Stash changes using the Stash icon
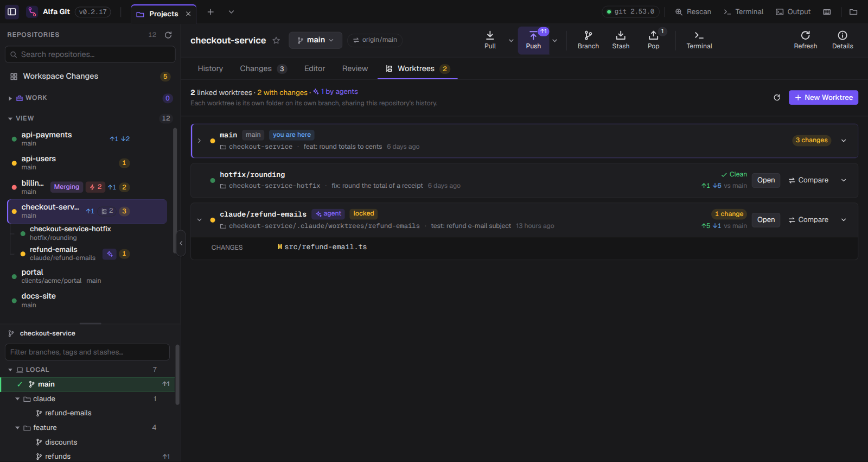The image size is (868, 462). click(621, 40)
